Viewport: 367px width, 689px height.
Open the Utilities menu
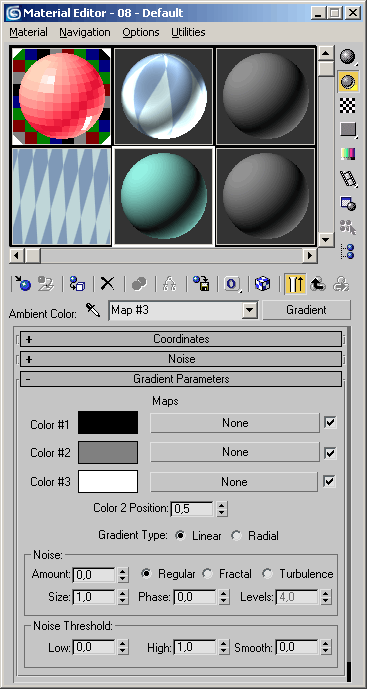click(188, 33)
